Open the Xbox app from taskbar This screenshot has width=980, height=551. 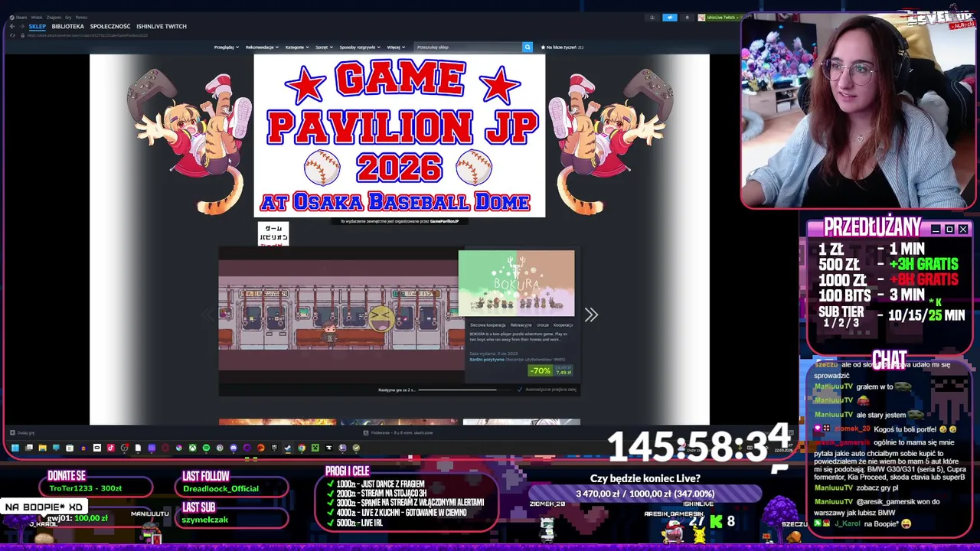192,448
